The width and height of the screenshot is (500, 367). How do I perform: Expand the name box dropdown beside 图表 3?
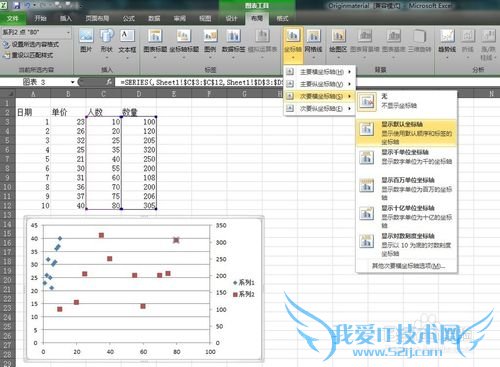point(72,82)
